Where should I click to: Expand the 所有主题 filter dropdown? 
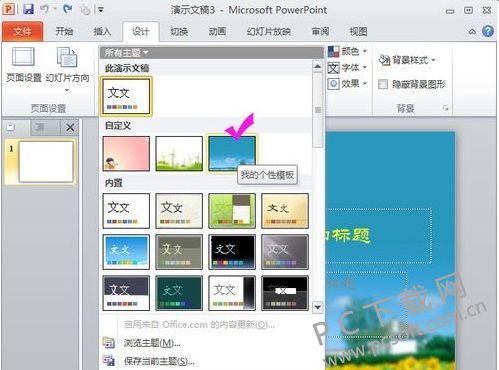click(x=126, y=53)
